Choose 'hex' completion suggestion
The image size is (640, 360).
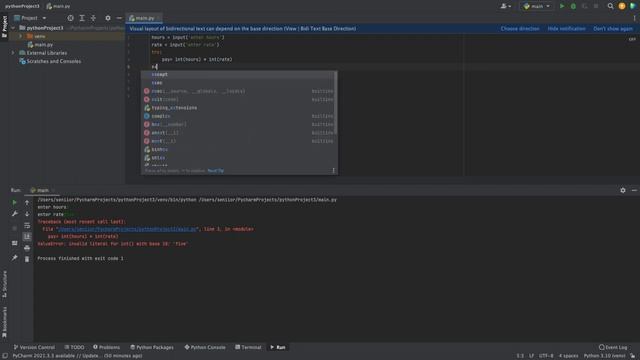[x=239, y=124]
